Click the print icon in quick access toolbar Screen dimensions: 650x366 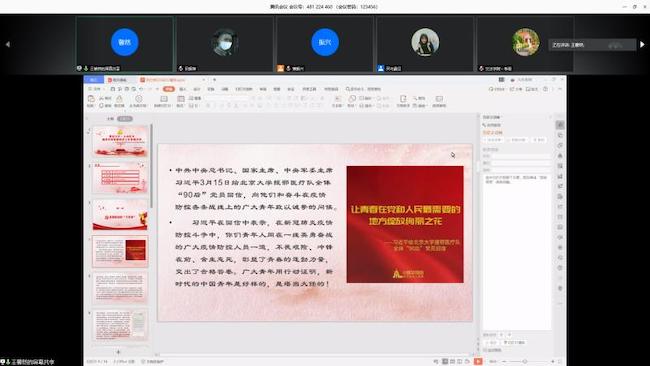127,89
